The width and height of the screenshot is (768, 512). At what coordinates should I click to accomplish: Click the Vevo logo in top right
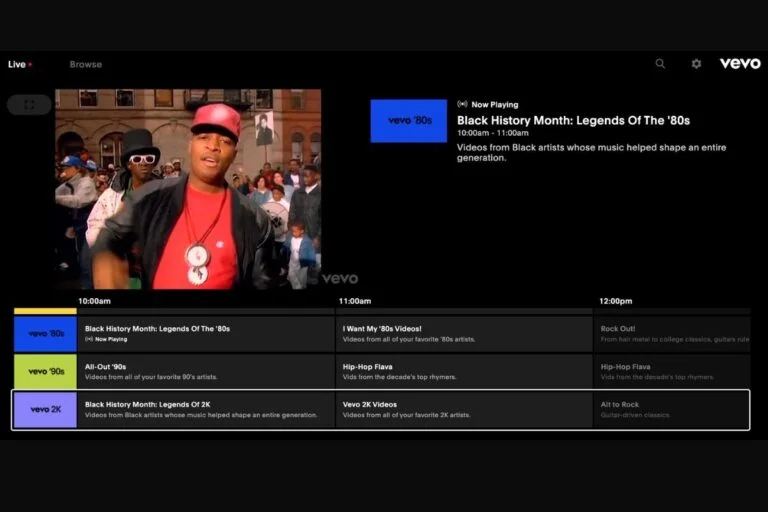click(x=740, y=63)
